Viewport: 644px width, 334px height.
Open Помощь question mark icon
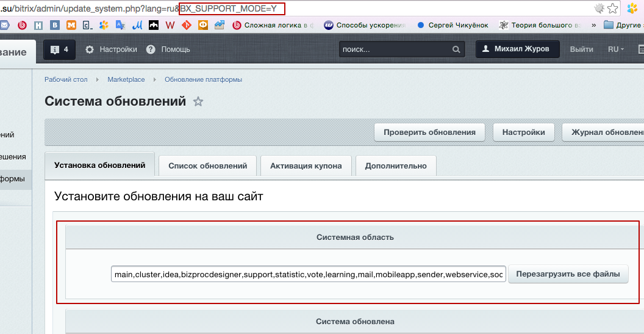pyautogui.click(x=151, y=49)
